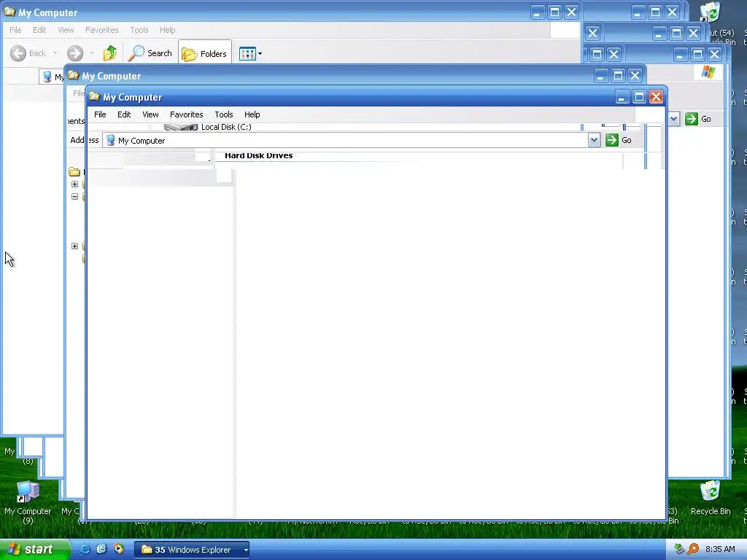The image size is (747, 560).
Task: Click middle My Computer window title bar folder icon
Action: click(x=73, y=75)
